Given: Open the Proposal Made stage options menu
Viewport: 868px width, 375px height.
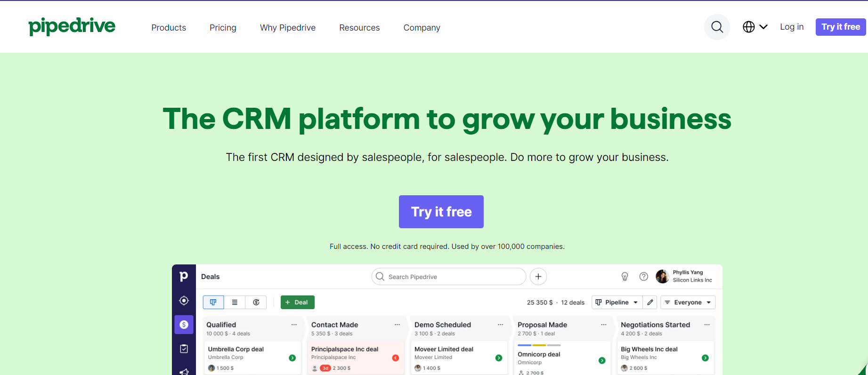Looking at the screenshot, I should (603, 325).
